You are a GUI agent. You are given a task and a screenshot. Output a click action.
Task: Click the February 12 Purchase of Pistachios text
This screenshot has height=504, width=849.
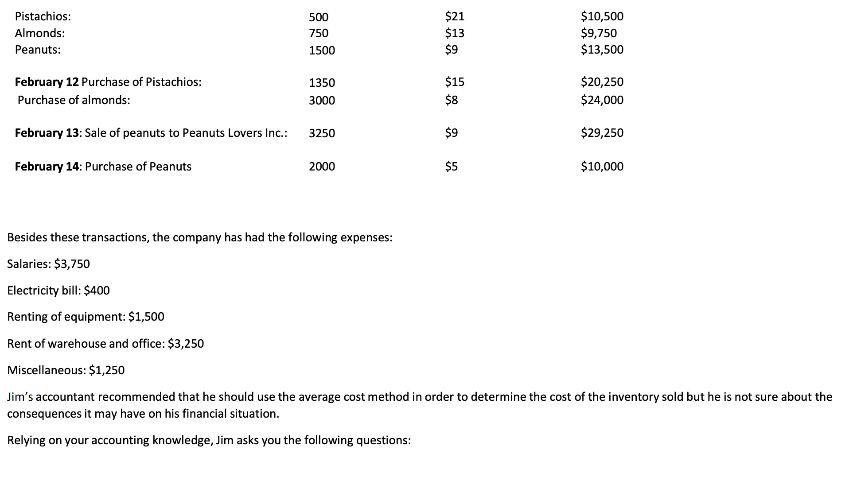tap(108, 82)
